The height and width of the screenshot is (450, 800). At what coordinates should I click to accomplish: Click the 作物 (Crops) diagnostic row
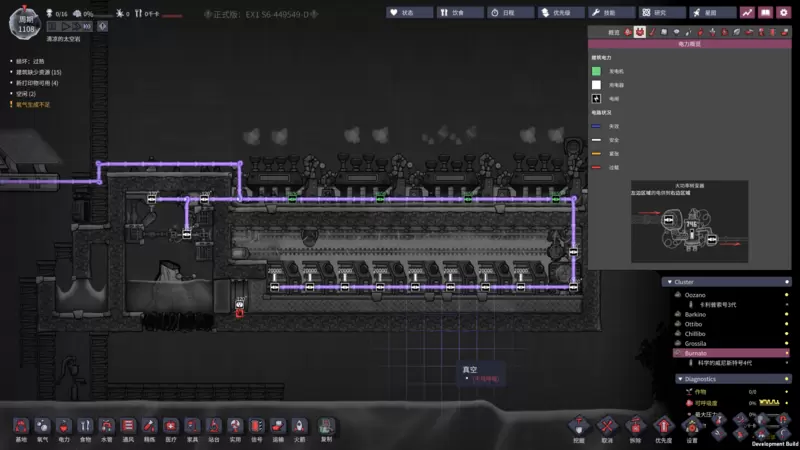pyautogui.click(x=737, y=392)
